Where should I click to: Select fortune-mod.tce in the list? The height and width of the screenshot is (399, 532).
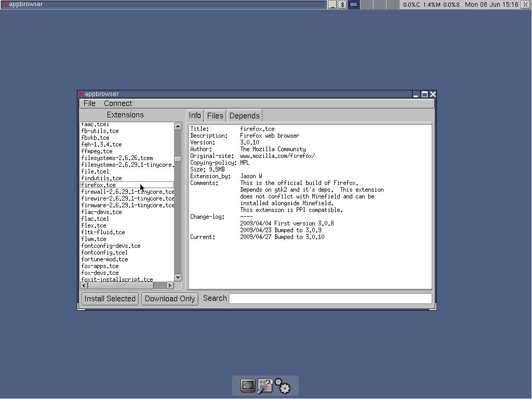click(127, 260)
